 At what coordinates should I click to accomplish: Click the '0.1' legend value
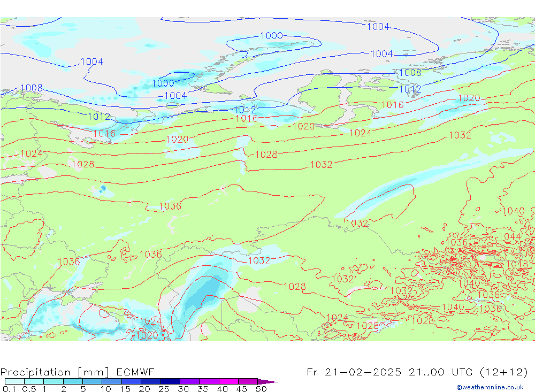[x=9, y=389]
